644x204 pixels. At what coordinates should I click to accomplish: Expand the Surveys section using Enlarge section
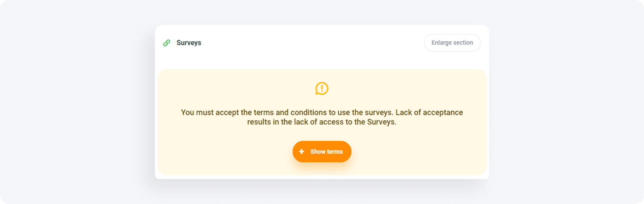(452, 43)
